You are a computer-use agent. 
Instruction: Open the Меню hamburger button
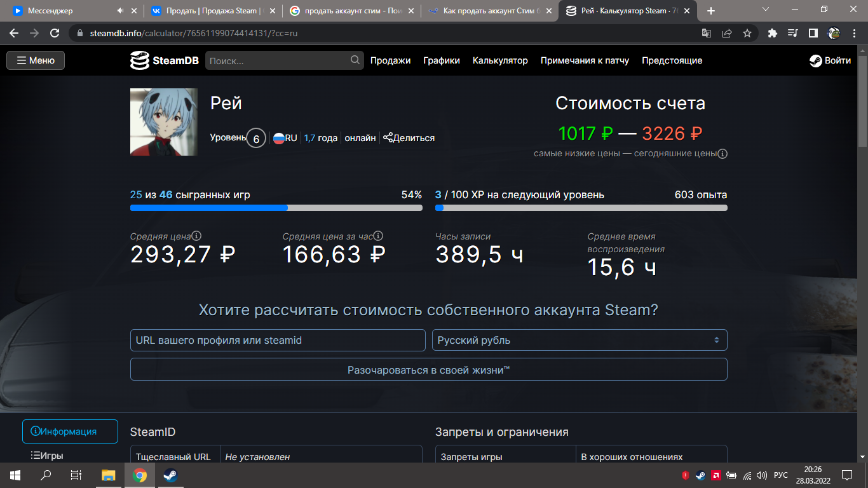pos(36,60)
